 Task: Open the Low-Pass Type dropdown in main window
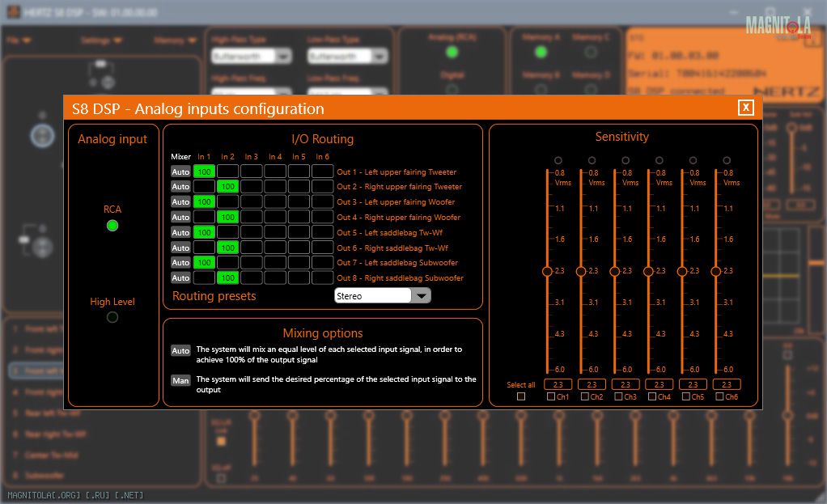point(348,56)
